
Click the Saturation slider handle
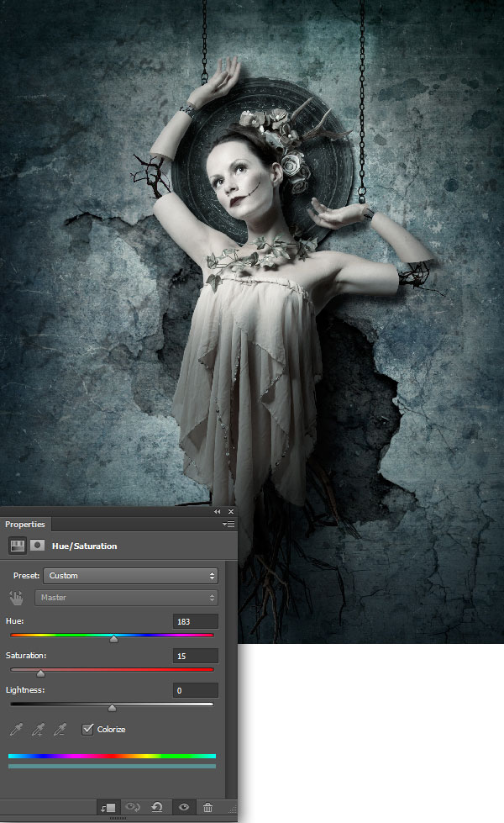[40, 673]
